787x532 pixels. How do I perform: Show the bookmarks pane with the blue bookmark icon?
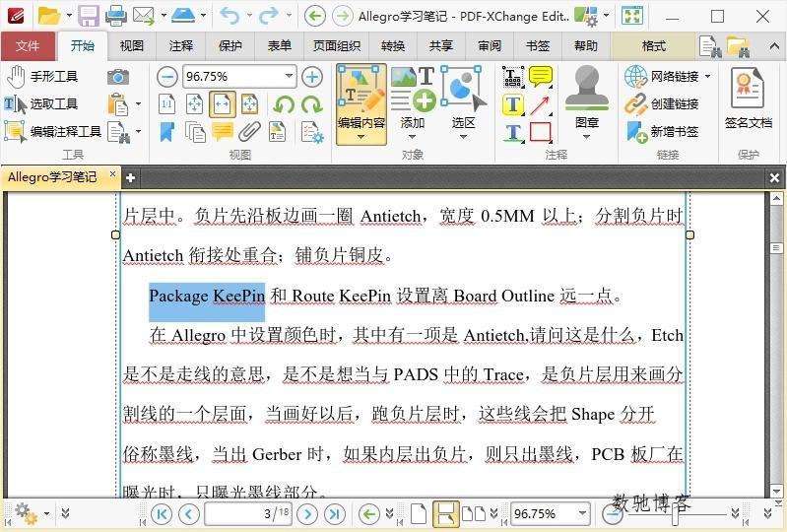(167, 132)
